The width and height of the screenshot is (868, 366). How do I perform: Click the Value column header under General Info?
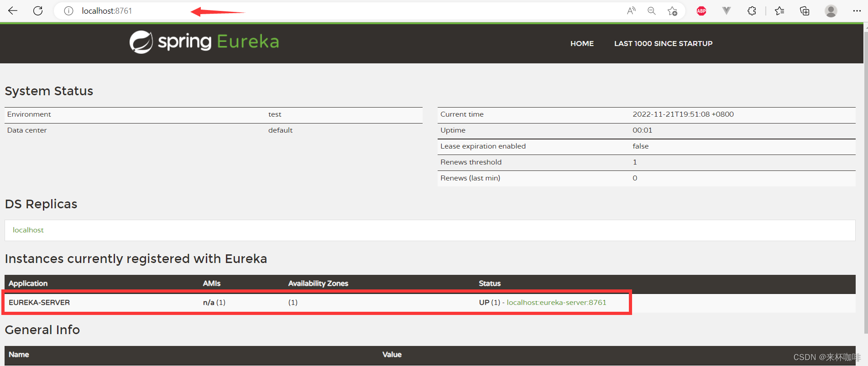tap(392, 355)
